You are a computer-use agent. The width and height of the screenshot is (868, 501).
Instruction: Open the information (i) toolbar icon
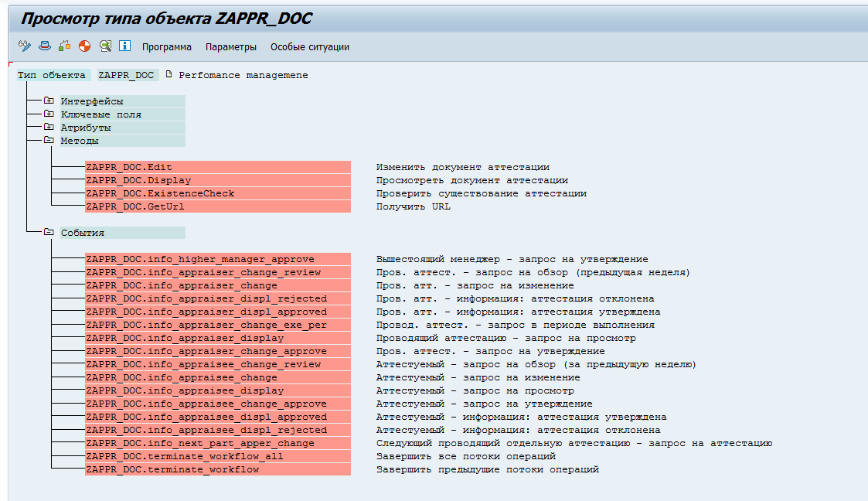124,46
